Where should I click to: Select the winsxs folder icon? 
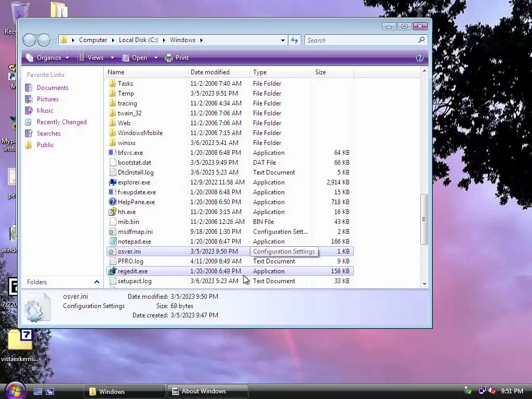[112, 142]
